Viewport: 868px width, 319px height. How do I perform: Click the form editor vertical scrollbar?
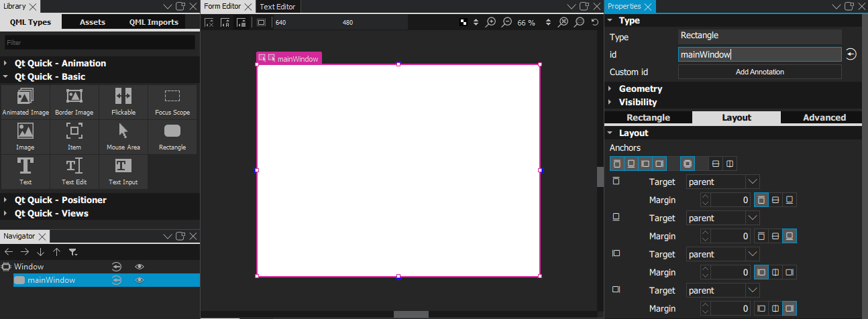tap(600, 177)
